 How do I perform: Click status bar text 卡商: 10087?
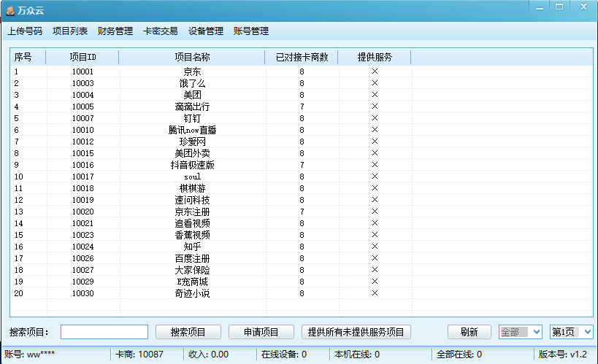pyautogui.click(x=139, y=355)
